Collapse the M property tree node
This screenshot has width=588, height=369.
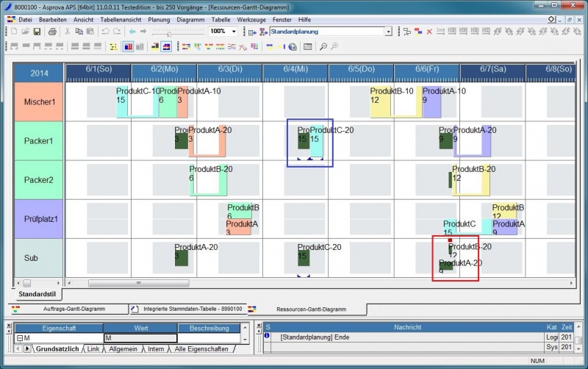click(18, 338)
